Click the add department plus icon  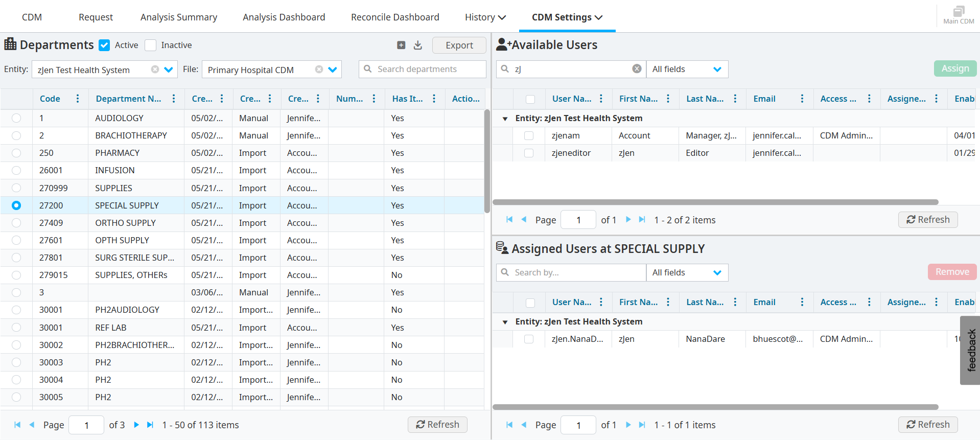click(x=401, y=45)
